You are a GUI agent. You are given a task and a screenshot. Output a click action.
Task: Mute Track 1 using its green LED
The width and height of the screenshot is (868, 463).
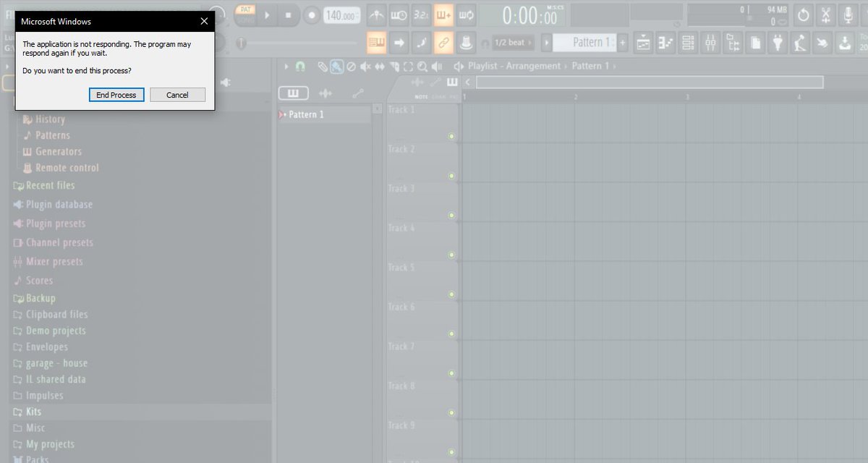[451, 136]
